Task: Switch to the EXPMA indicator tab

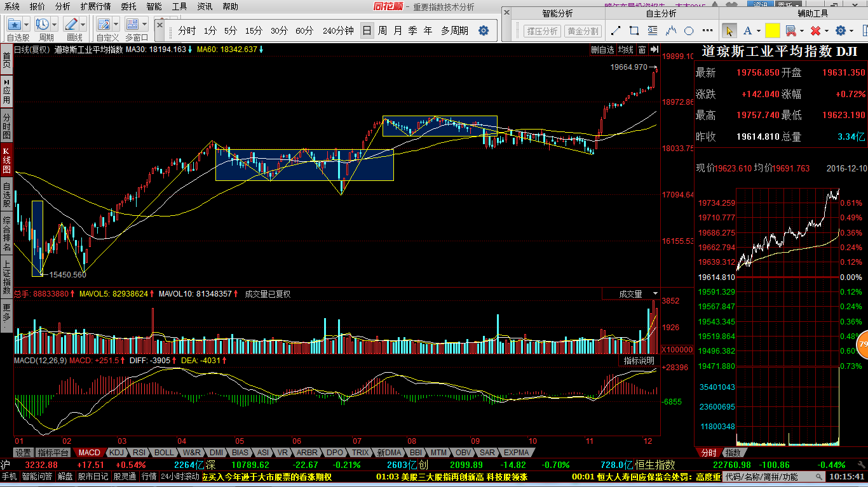Action: [516, 453]
